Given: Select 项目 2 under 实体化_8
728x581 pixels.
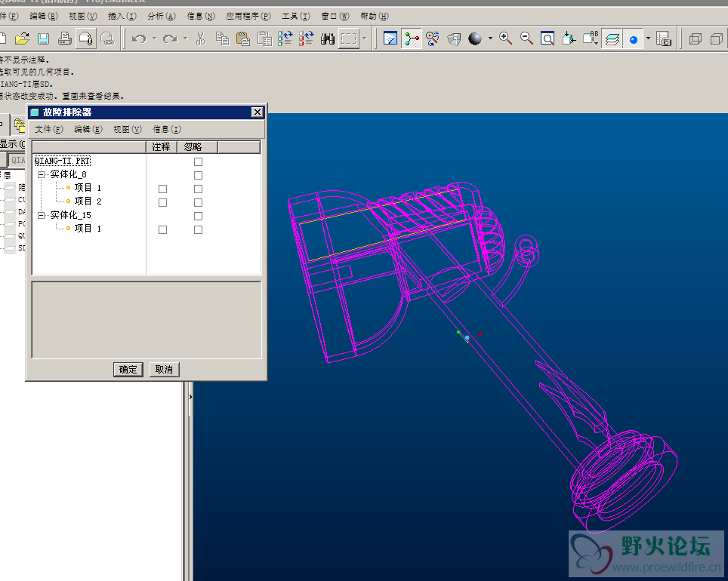Looking at the screenshot, I should (88, 201).
